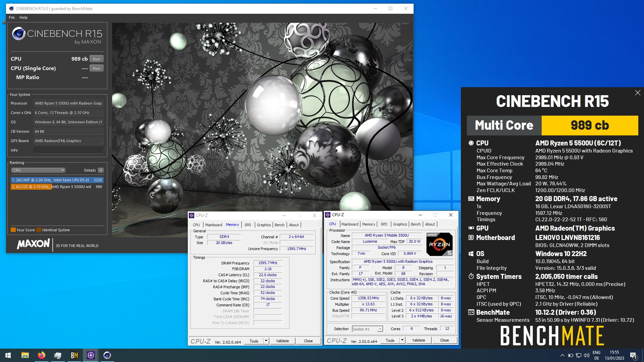The width and height of the screenshot is (644, 362).
Task: Minimize the right CPU-Z window
Action: (420, 215)
